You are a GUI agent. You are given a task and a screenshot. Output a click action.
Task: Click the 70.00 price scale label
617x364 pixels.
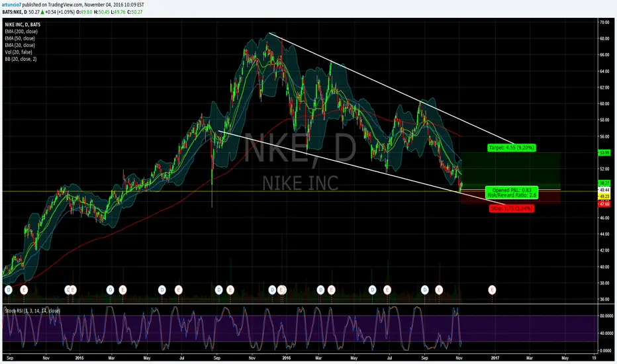(604, 23)
